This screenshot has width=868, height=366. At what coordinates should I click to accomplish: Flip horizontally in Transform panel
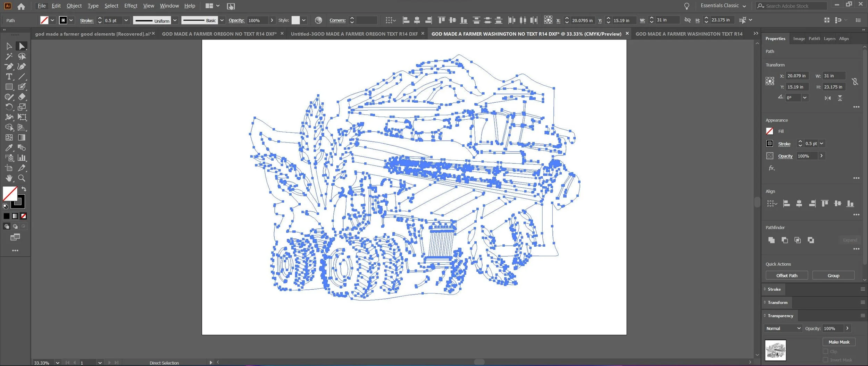tap(828, 98)
